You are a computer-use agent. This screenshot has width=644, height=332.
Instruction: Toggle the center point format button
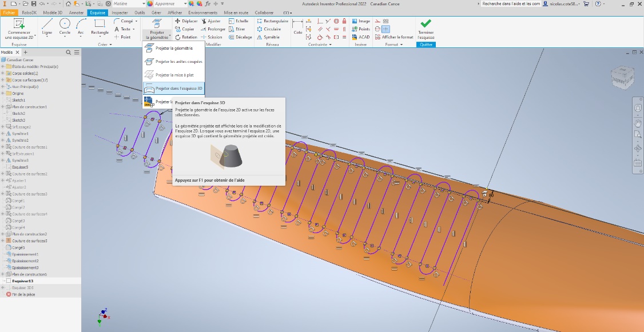[x=385, y=29]
